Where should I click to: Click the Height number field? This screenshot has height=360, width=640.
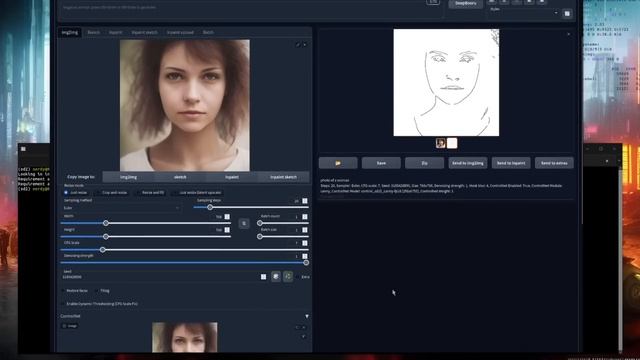(x=221, y=230)
